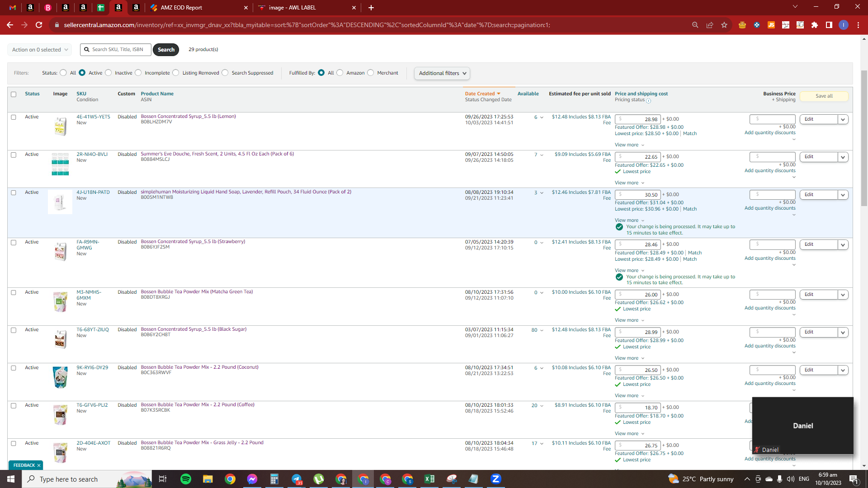Reload the Seller Central page

click(x=39, y=25)
